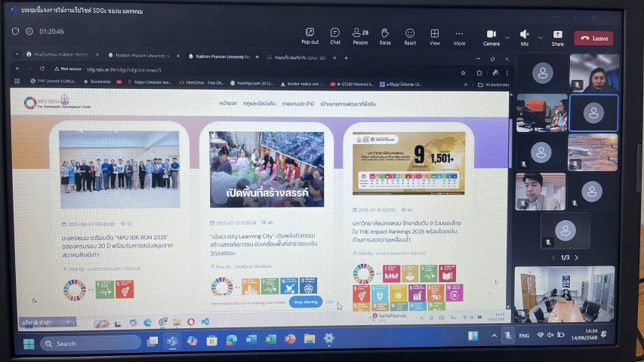
Task: Raise your hand in the meeting
Action: [x=385, y=36]
